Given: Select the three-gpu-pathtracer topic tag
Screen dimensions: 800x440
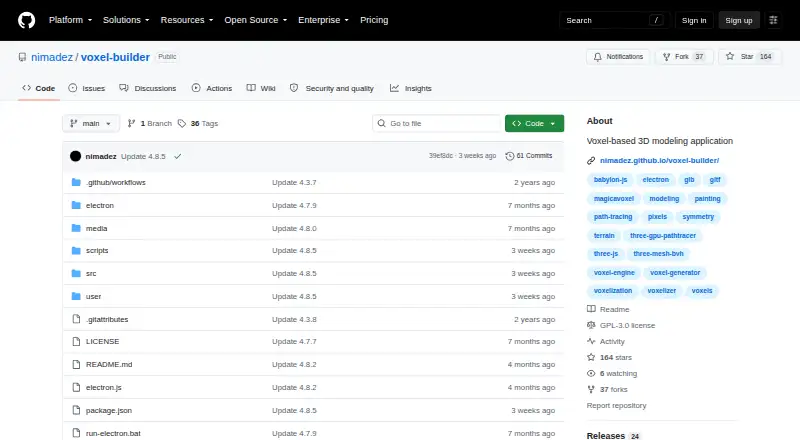Looking at the screenshot, I should 663,235.
